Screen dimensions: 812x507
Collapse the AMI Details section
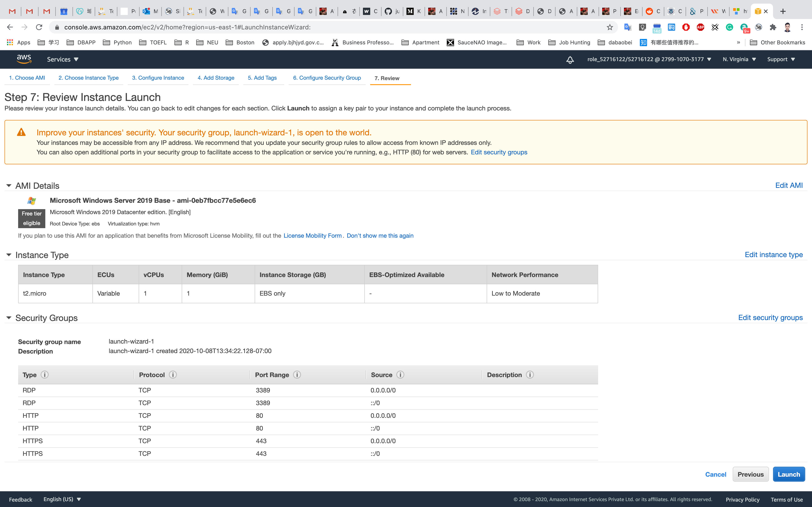(9, 185)
